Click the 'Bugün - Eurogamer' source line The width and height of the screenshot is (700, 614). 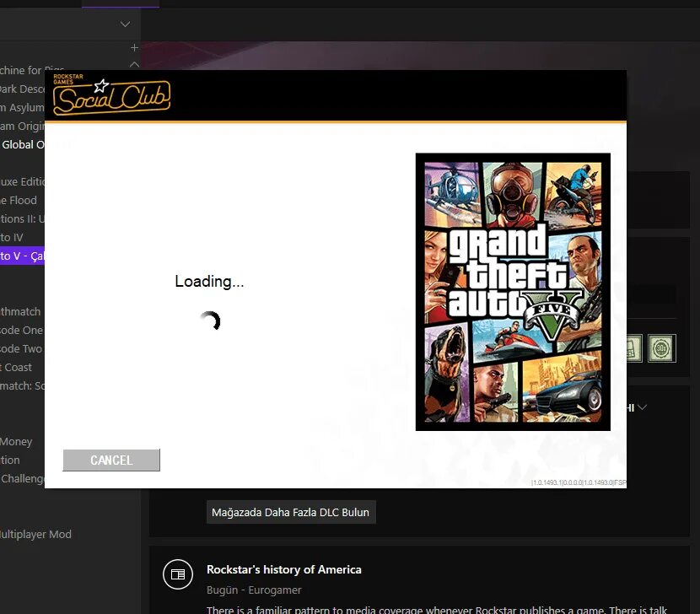coord(254,590)
